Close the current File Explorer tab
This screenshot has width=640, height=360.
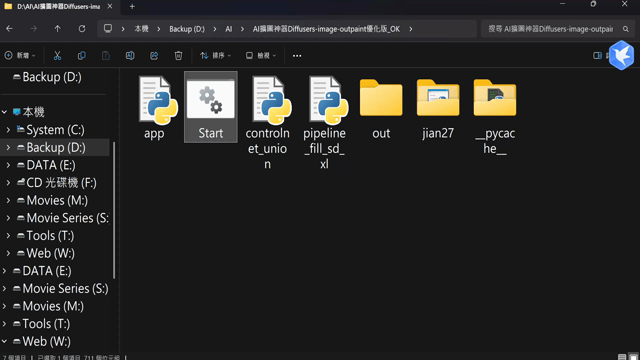pyautogui.click(x=110, y=7)
